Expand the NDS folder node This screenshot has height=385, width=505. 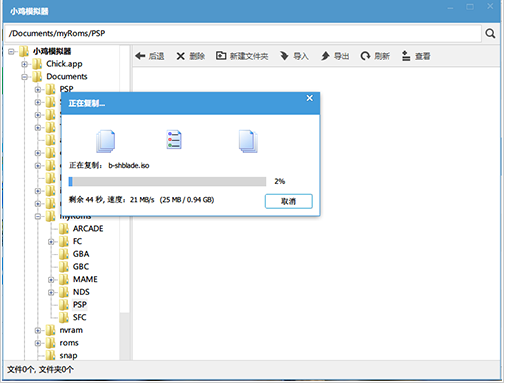tap(51, 293)
